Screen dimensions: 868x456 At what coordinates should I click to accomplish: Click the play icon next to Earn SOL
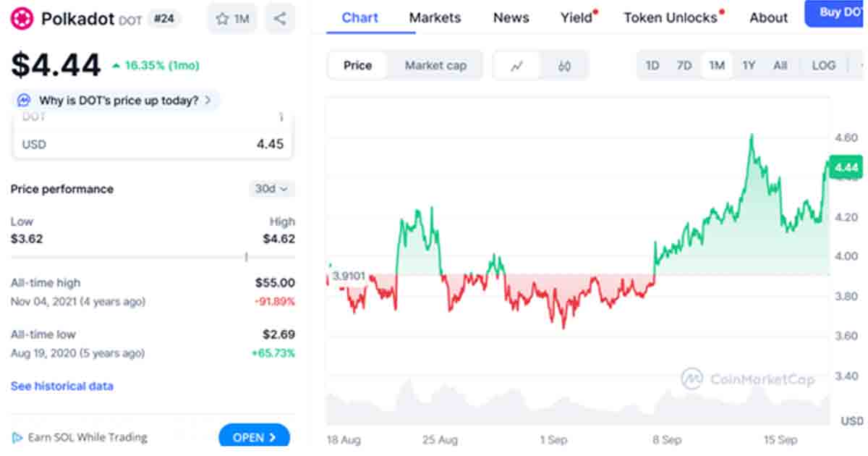[x=17, y=437]
